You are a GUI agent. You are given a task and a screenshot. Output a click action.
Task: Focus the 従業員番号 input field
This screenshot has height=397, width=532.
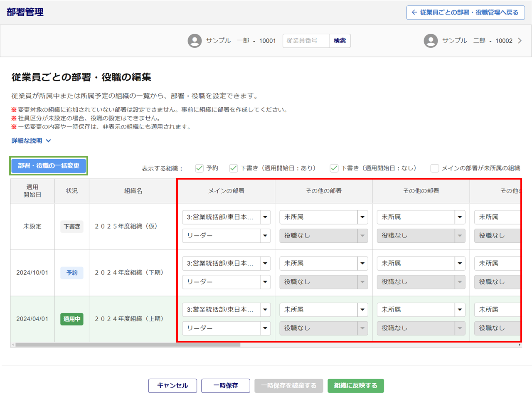pos(306,41)
